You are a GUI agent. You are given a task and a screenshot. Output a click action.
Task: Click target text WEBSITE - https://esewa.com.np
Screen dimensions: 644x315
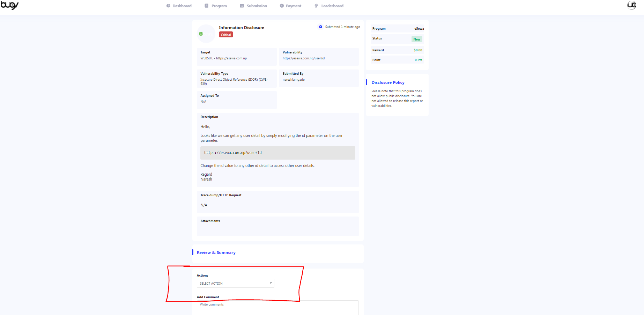tap(224, 58)
